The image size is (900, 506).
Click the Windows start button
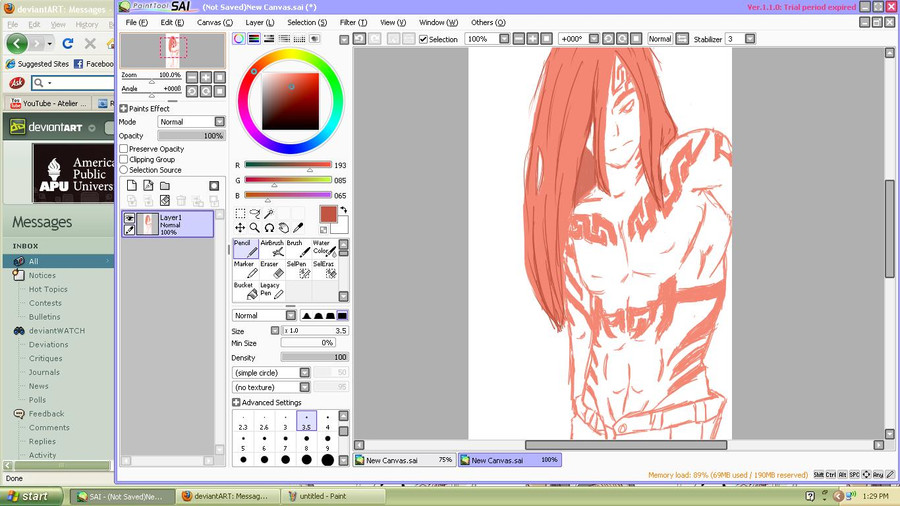31,496
